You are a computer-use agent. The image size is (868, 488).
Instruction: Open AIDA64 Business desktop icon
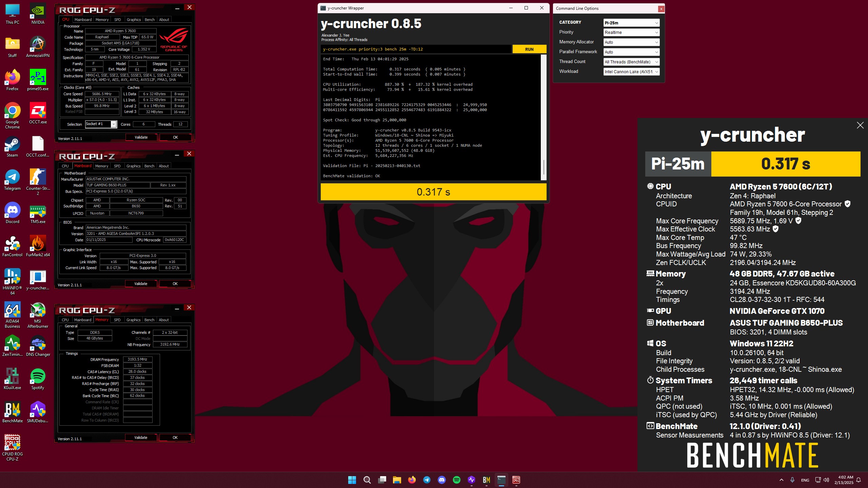point(13,315)
